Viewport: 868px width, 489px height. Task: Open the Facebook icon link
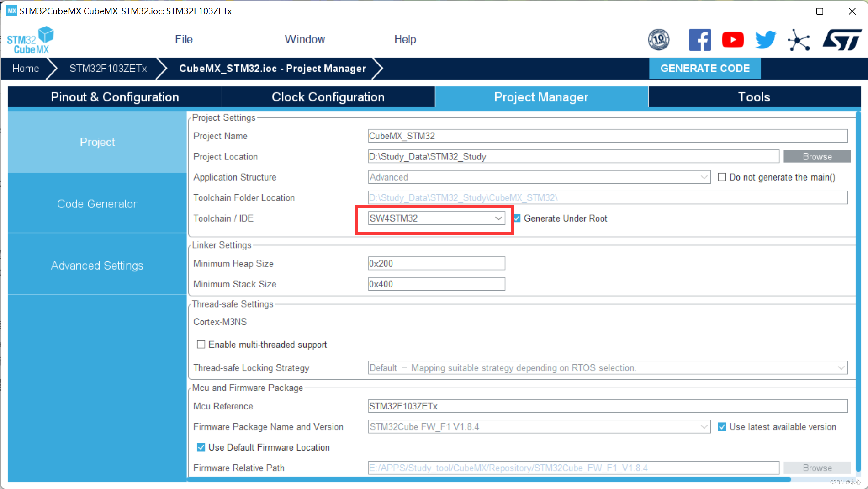tap(700, 40)
